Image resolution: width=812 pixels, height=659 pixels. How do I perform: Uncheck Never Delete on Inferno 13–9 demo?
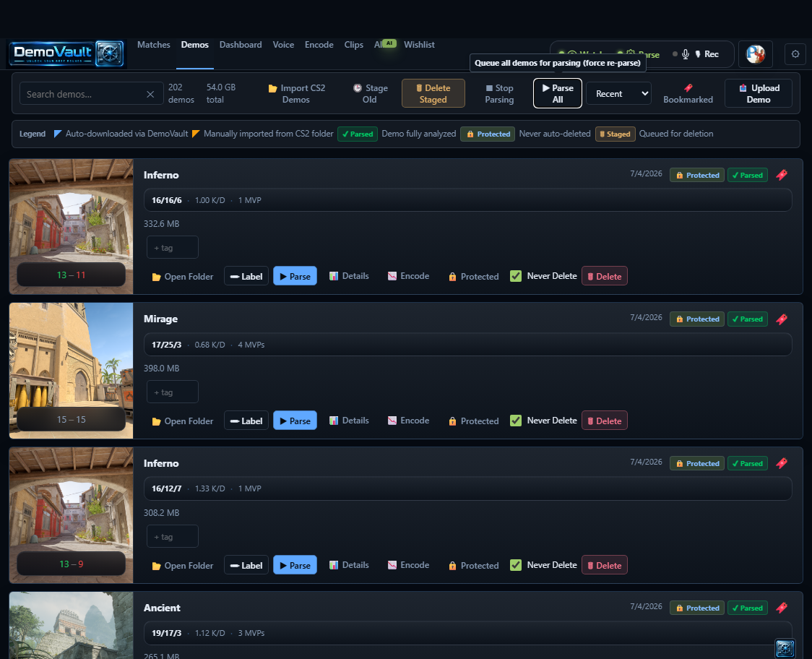coord(516,565)
